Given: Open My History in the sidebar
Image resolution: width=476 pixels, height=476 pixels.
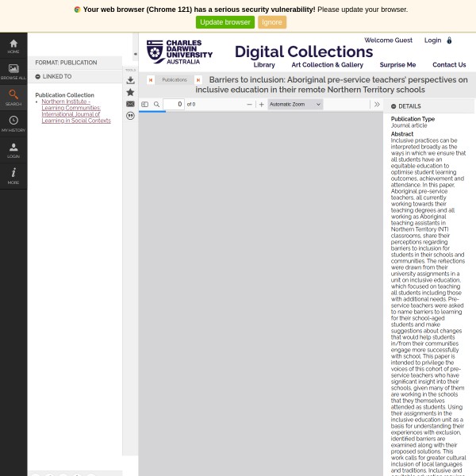Looking at the screenshot, I should [13, 123].
